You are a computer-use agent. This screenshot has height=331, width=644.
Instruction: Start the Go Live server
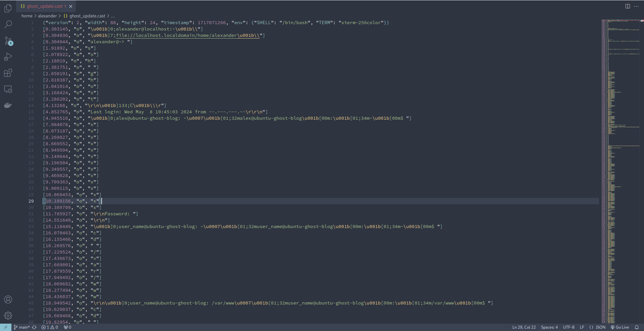point(620,327)
